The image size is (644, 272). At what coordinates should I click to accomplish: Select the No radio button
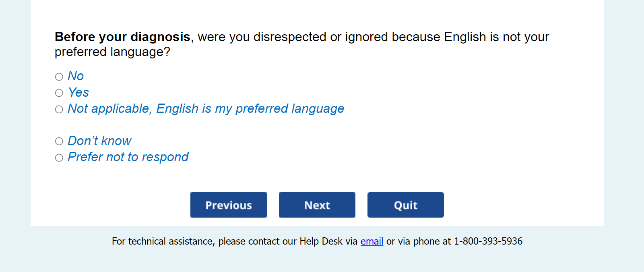point(59,77)
